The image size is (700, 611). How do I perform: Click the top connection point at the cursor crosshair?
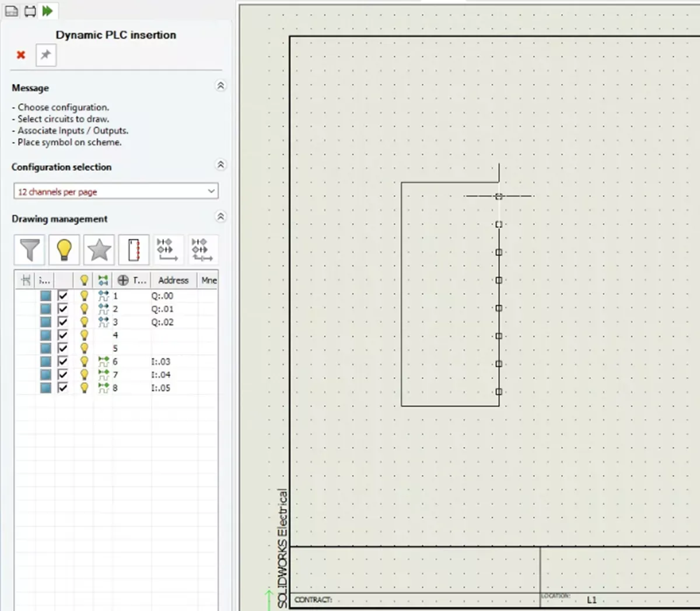tap(499, 196)
